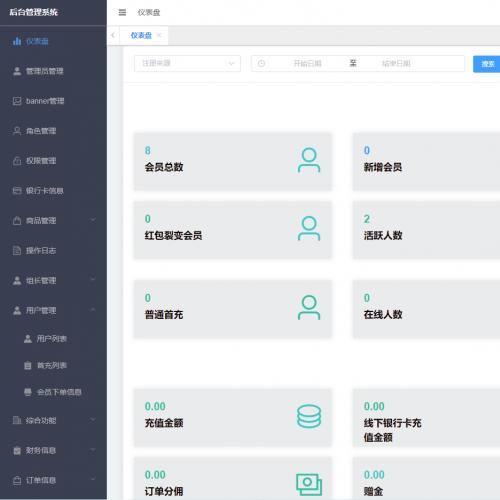Click the blue 搜索 button

click(x=487, y=64)
